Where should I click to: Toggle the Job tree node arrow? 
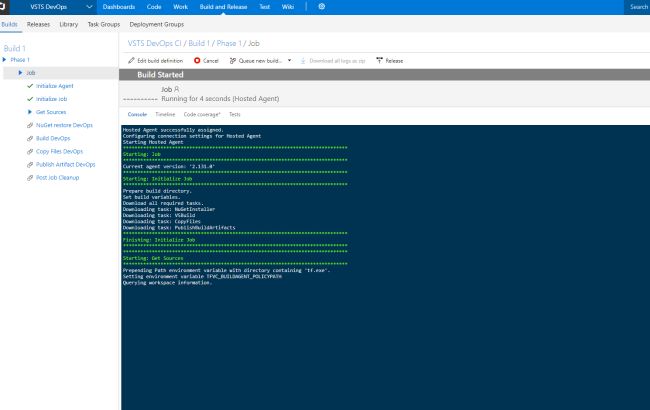tap(20, 73)
